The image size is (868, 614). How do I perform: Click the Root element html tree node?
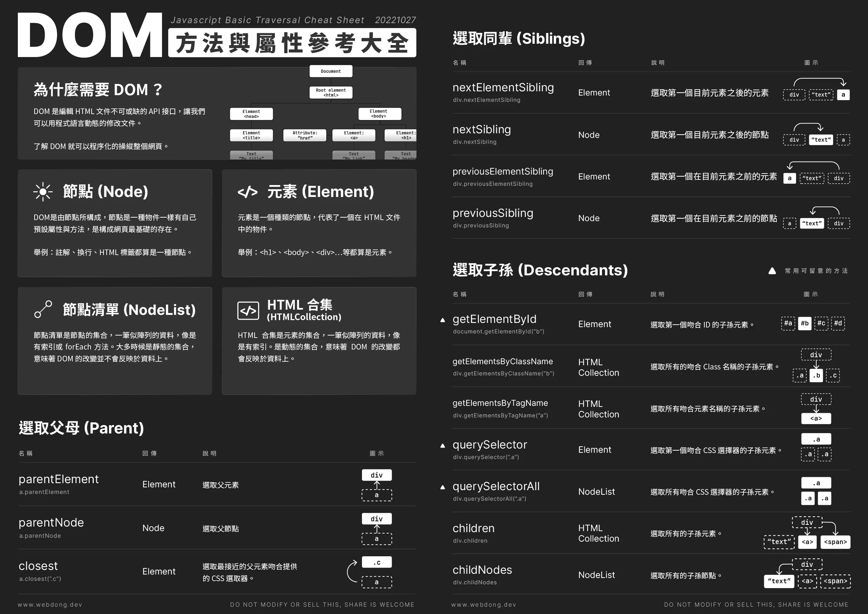coord(331,92)
